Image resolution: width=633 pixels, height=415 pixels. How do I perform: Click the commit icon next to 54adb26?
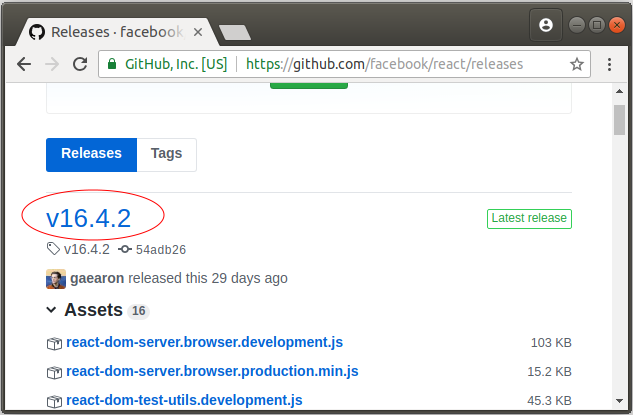point(125,249)
